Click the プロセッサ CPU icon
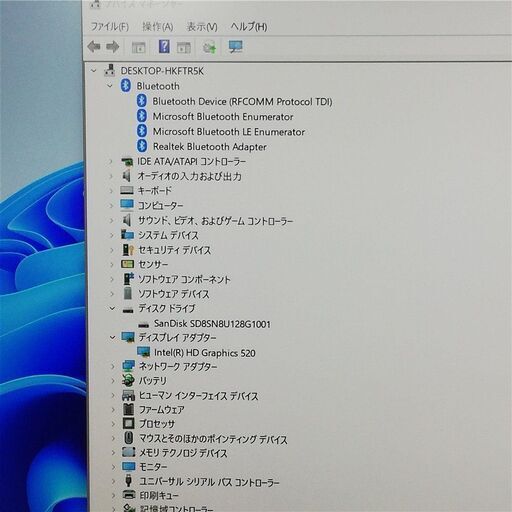The width and height of the screenshot is (512, 512). pyautogui.click(x=128, y=423)
